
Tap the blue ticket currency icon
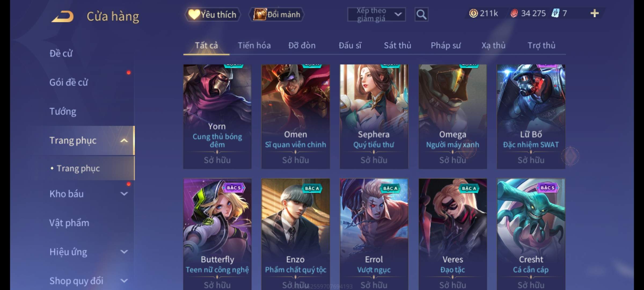pyautogui.click(x=555, y=13)
